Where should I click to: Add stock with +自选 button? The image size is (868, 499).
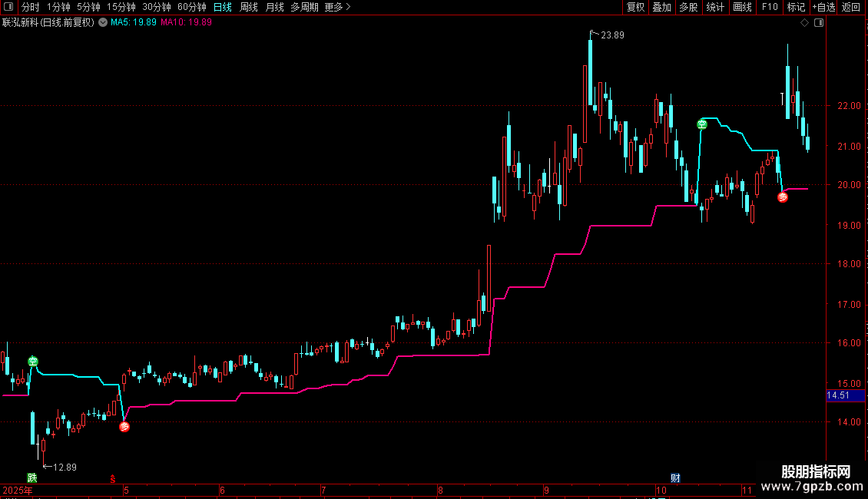click(x=823, y=7)
